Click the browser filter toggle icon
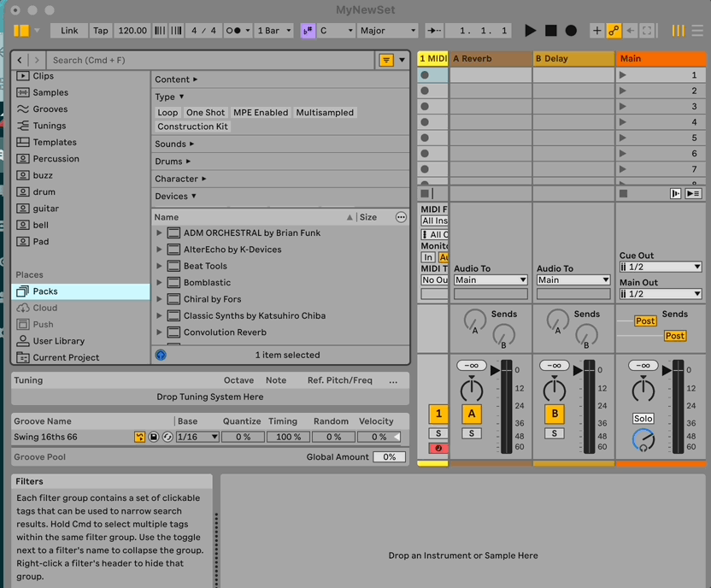 (386, 61)
